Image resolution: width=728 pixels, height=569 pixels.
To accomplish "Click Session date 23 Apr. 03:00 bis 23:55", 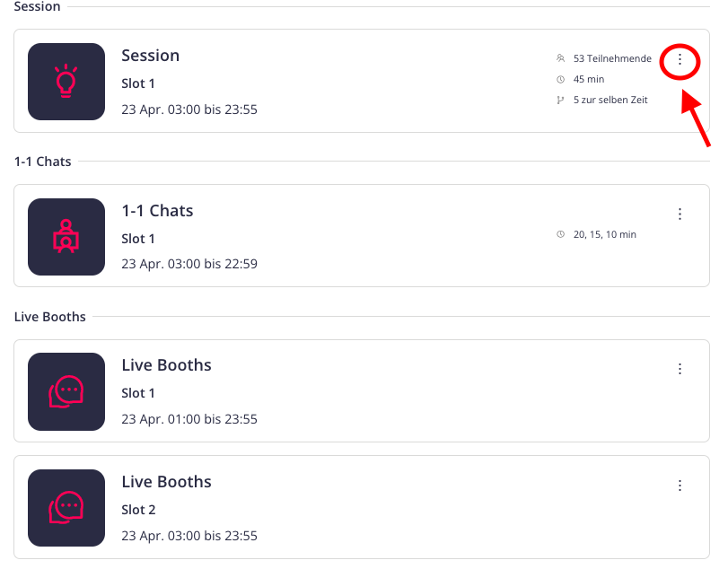I will coord(189,109).
